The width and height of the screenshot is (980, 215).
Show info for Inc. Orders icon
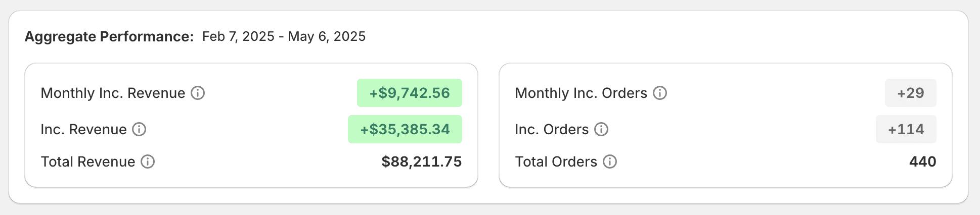601,129
